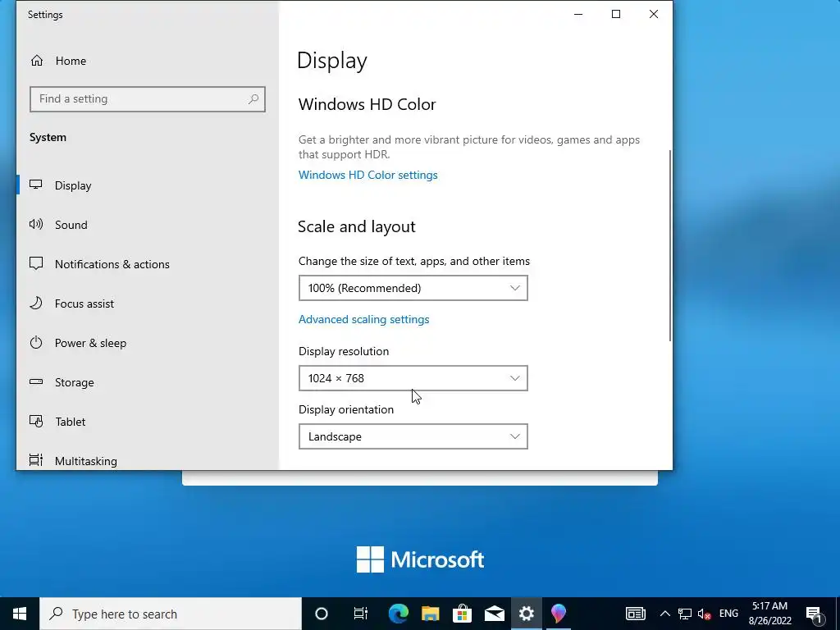Open Tablet settings

(70, 422)
